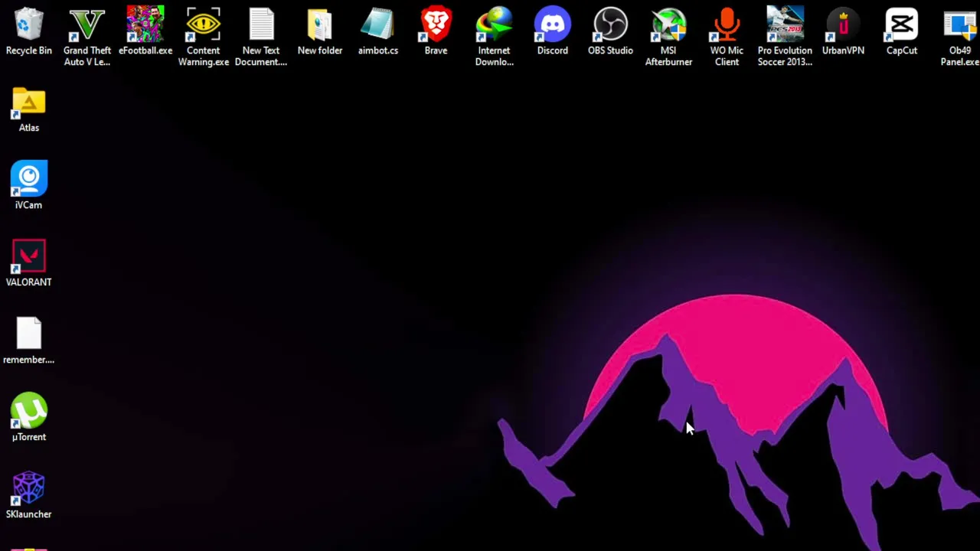Select the Brave browser shortcut
Image resolution: width=980 pixels, height=551 pixels.
(x=436, y=31)
